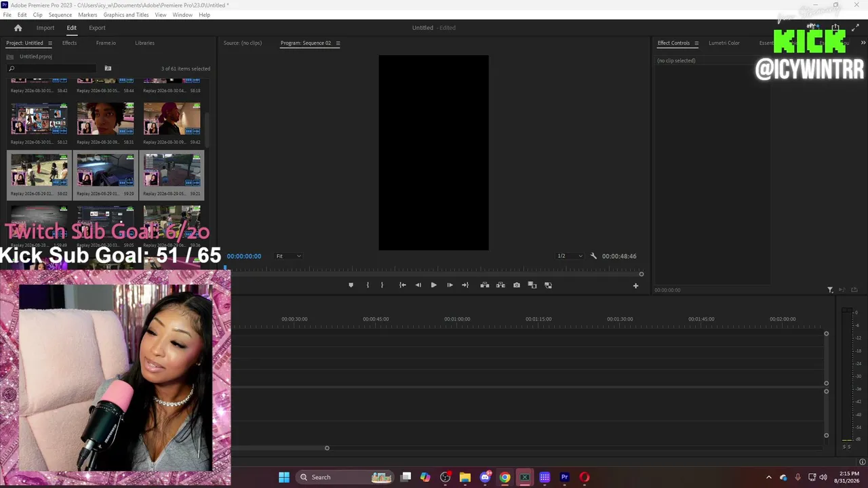
Task: Open the Effects panel tab
Action: point(69,43)
